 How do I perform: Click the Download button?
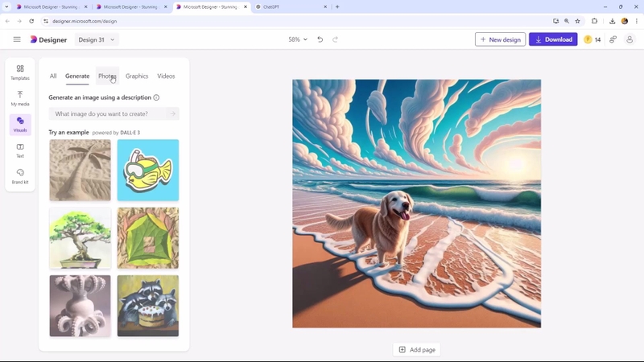tap(553, 39)
